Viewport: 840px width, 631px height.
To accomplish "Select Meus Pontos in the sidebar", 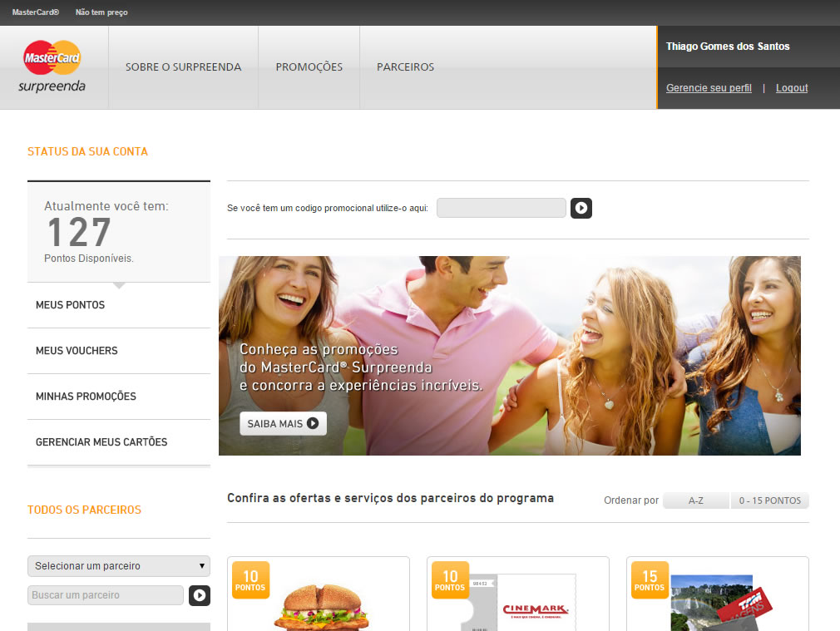I will tap(119, 305).
